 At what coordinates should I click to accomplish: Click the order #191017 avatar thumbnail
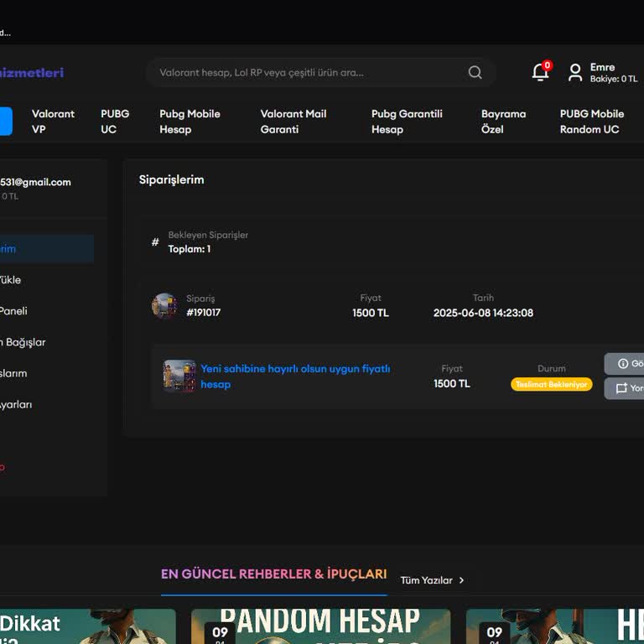[x=164, y=305]
